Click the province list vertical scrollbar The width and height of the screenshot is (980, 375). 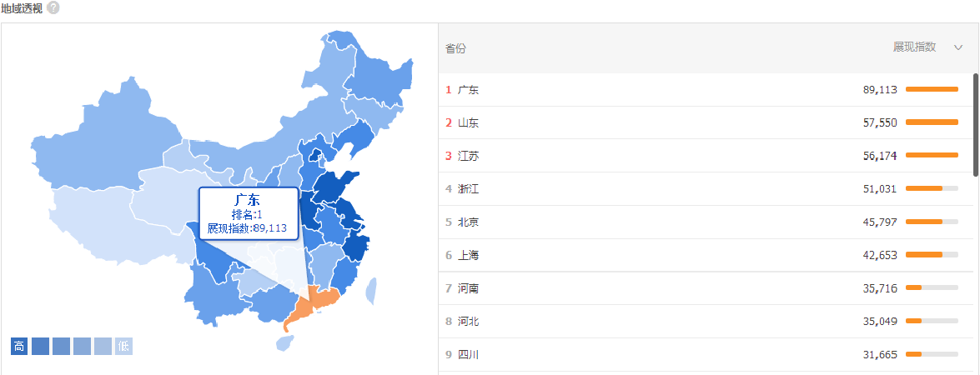point(976,125)
